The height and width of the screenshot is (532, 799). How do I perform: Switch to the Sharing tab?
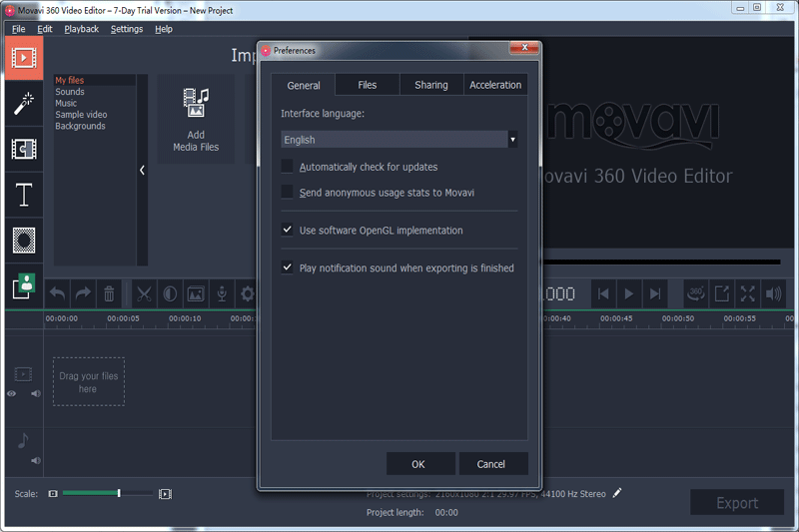tap(431, 85)
